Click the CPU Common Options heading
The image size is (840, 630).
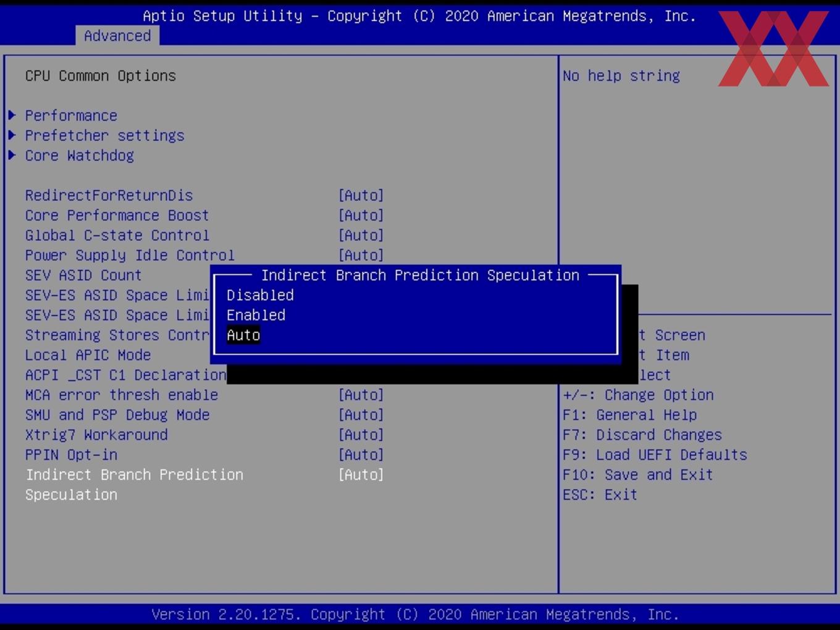click(100, 75)
